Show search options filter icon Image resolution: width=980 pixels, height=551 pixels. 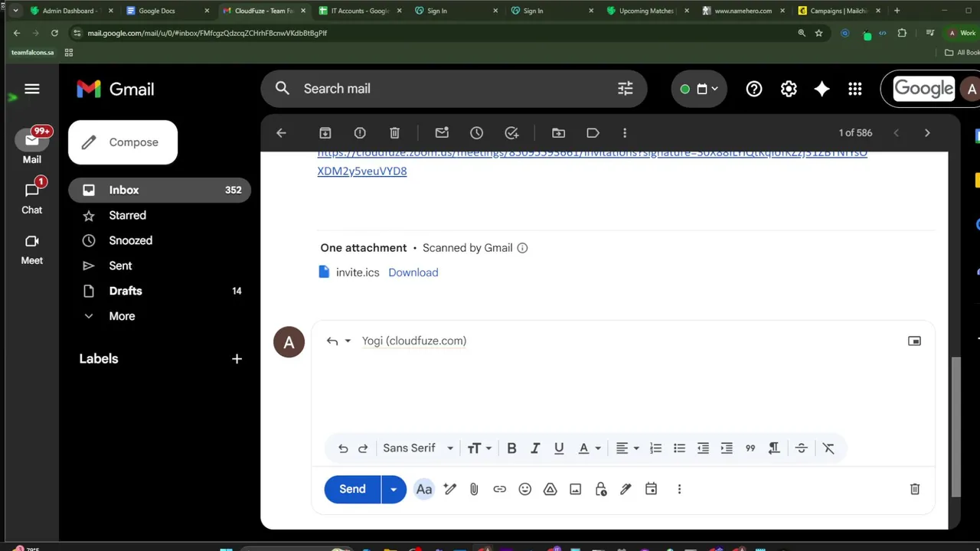click(x=626, y=89)
